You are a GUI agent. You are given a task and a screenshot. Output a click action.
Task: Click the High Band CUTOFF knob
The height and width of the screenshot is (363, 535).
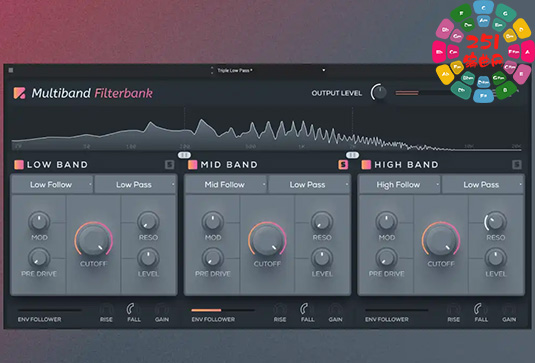(x=441, y=240)
